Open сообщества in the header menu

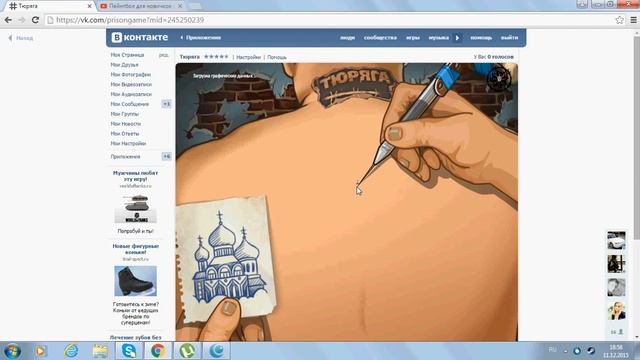[x=380, y=38]
